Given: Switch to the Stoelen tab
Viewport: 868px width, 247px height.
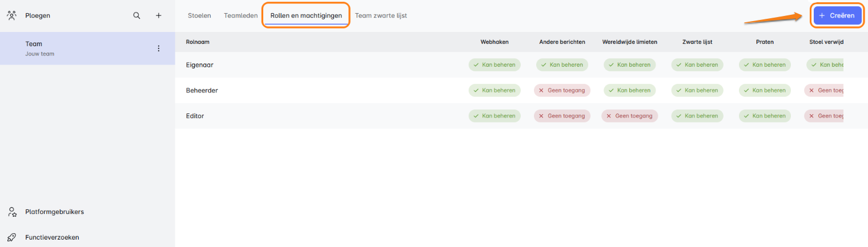Looking at the screenshot, I should (199, 15).
